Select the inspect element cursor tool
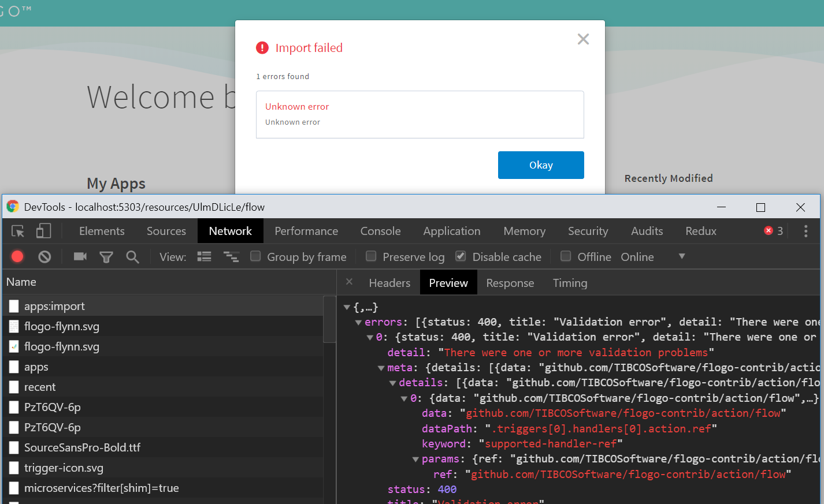Screen dimensions: 824x504 click(x=17, y=230)
